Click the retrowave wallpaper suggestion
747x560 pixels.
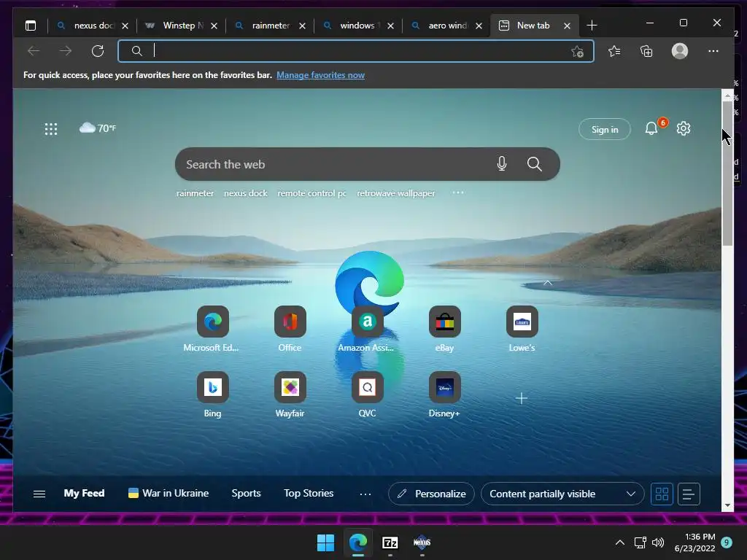(396, 193)
